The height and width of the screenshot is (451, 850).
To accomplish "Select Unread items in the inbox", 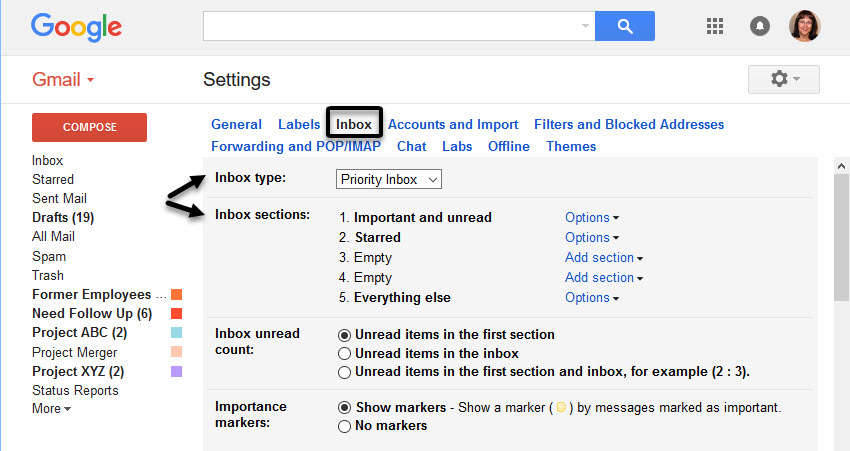I will point(344,354).
